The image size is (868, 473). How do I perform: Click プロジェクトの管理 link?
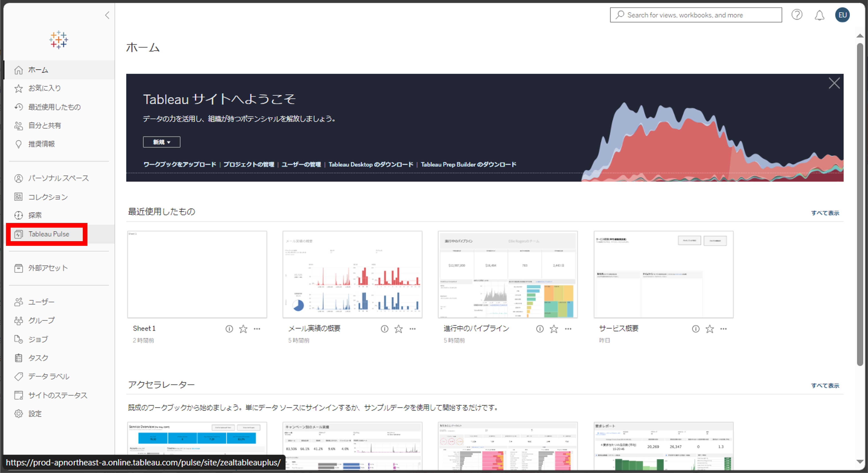point(249,164)
